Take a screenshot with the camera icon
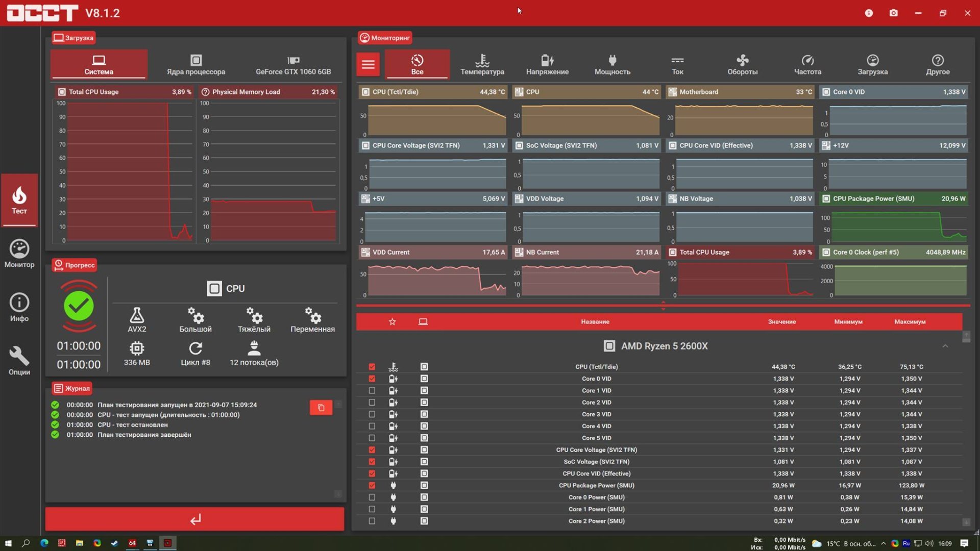 893,13
